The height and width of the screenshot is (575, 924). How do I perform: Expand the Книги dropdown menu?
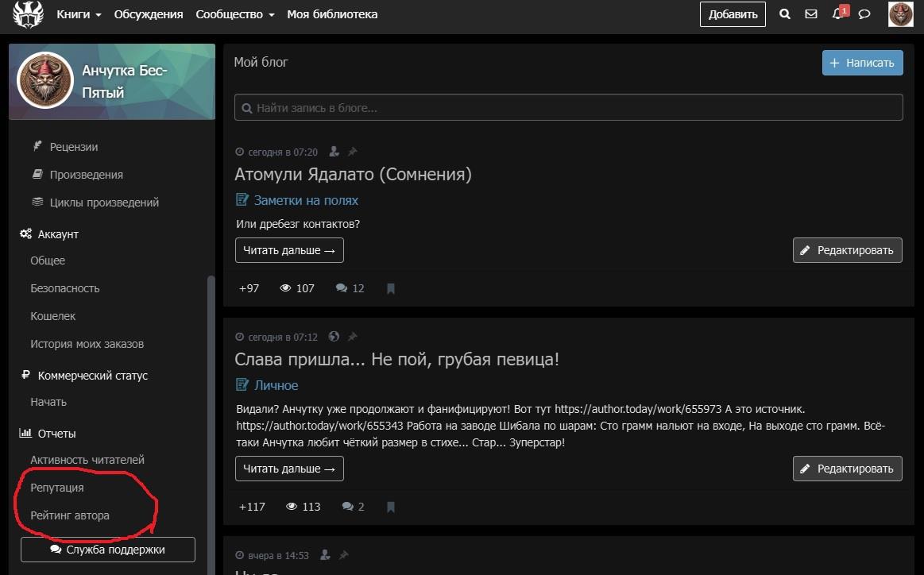pos(79,14)
